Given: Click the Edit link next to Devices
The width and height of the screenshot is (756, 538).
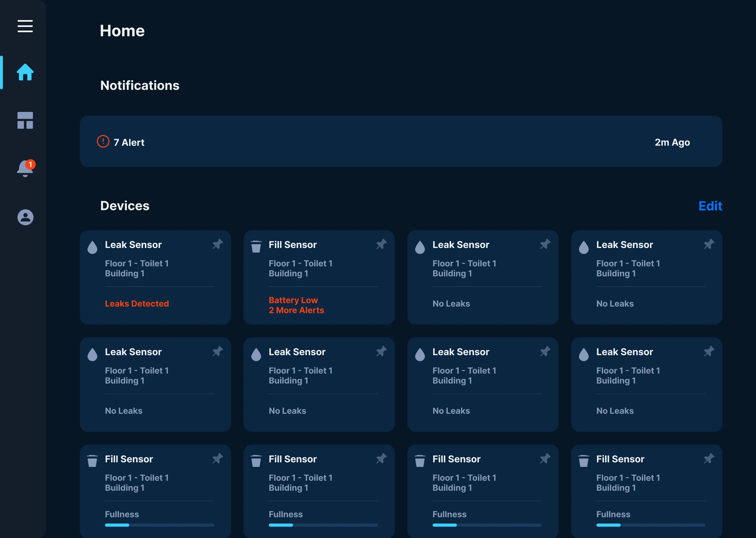Looking at the screenshot, I should point(710,206).
